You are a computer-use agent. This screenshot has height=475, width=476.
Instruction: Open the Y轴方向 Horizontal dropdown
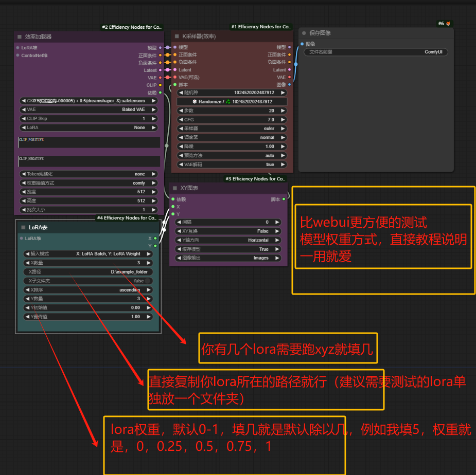coord(228,240)
